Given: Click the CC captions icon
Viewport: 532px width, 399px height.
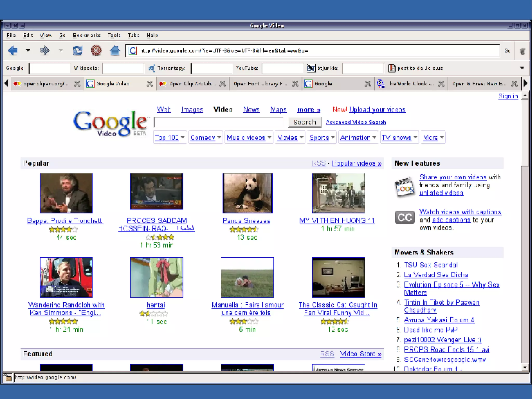Looking at the screenshot, I should 404,218.
